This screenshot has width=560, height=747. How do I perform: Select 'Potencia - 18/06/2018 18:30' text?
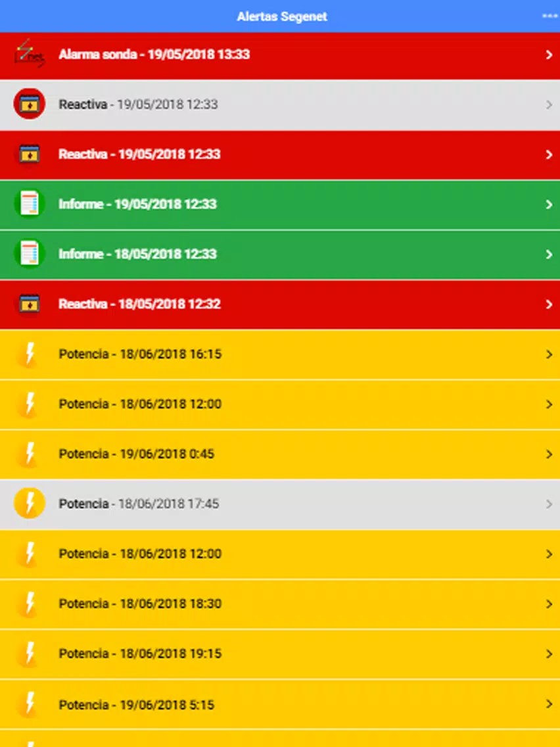coord(140,604)
